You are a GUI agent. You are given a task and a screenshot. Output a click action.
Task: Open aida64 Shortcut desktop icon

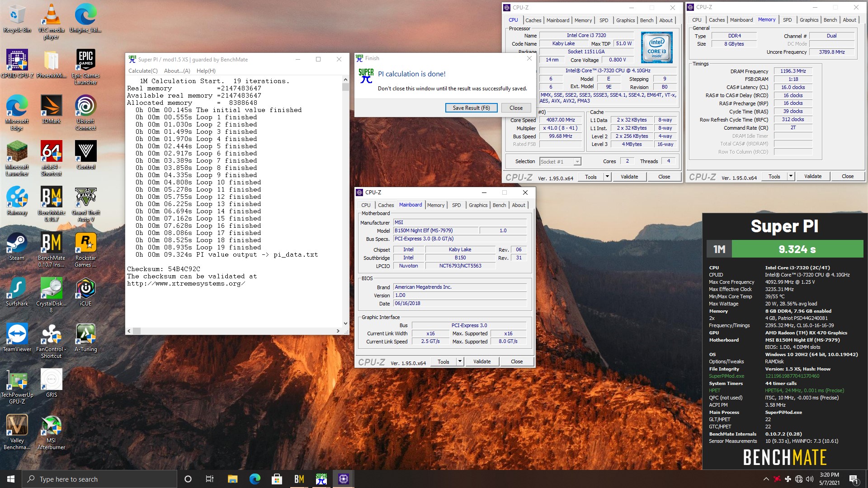tap(51, 158)
